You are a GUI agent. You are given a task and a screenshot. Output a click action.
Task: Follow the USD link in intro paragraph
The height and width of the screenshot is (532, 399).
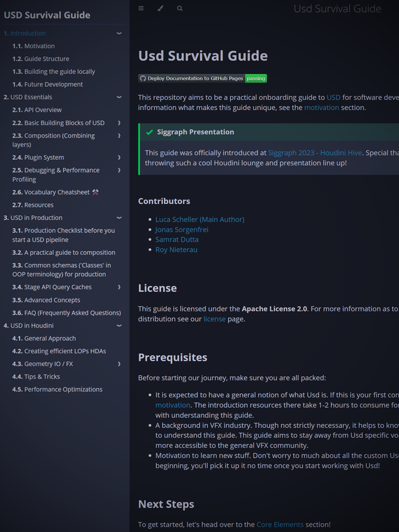point(334,98)
